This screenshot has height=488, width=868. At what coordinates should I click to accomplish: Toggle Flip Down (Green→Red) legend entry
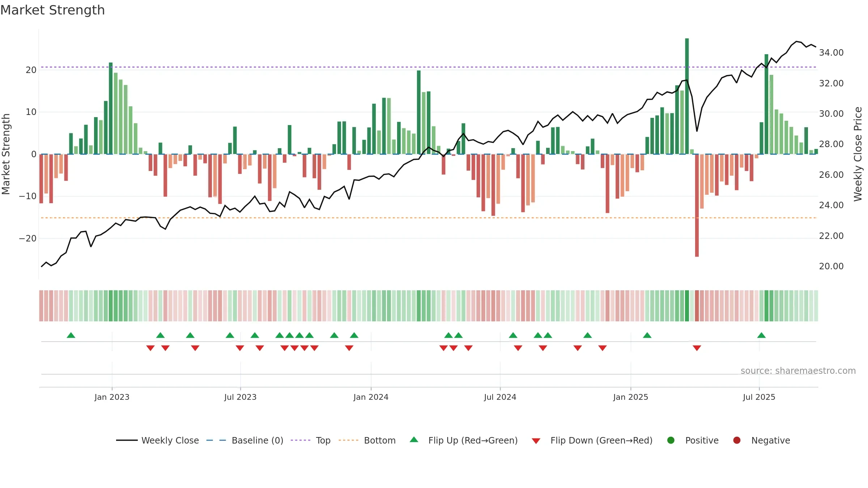point(592,440)
